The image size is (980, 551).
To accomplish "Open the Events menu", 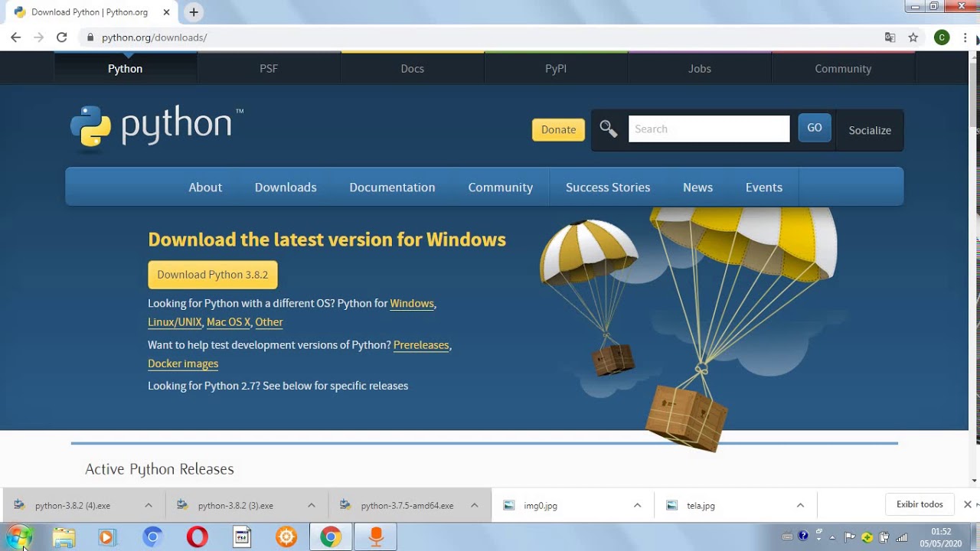I will [764, 187].
